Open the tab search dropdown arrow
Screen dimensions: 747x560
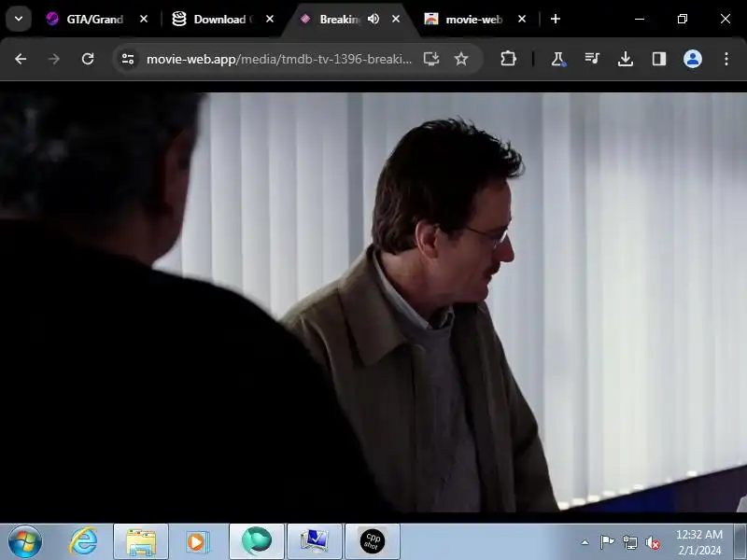19,19
